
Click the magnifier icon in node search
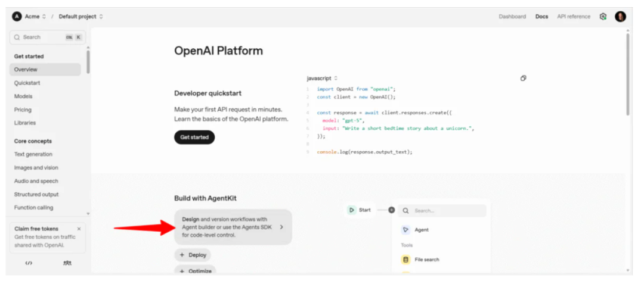click(x=406, y=211)
